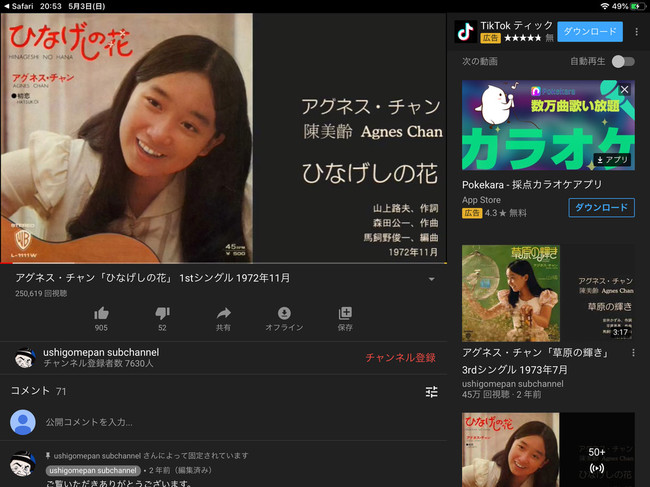Seek on the video progress bar
This screenshot has height=487, width=650.
(x=223, y=263)
